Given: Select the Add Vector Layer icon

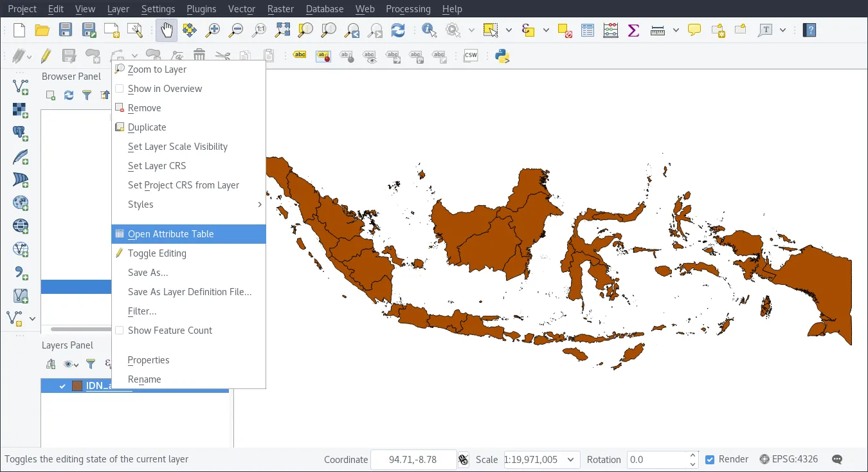Looking at the screenshot, I should tap(20, 86).
